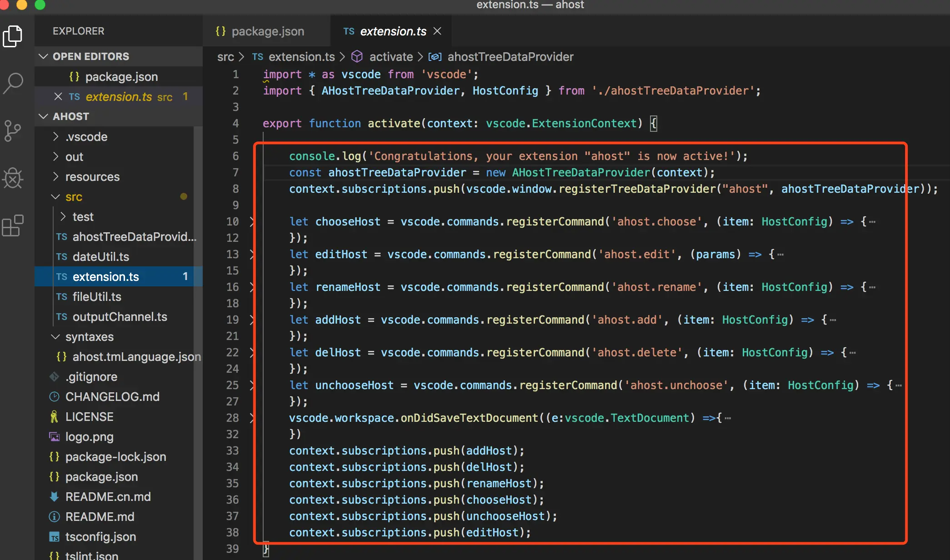Open dateUtil.ts from the file tree

pos(100,257)
